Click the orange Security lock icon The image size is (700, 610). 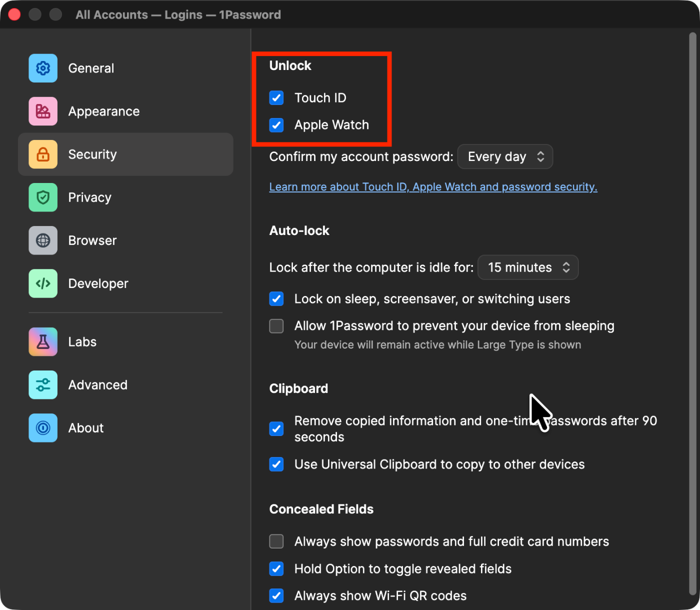(x=43, y=154)
